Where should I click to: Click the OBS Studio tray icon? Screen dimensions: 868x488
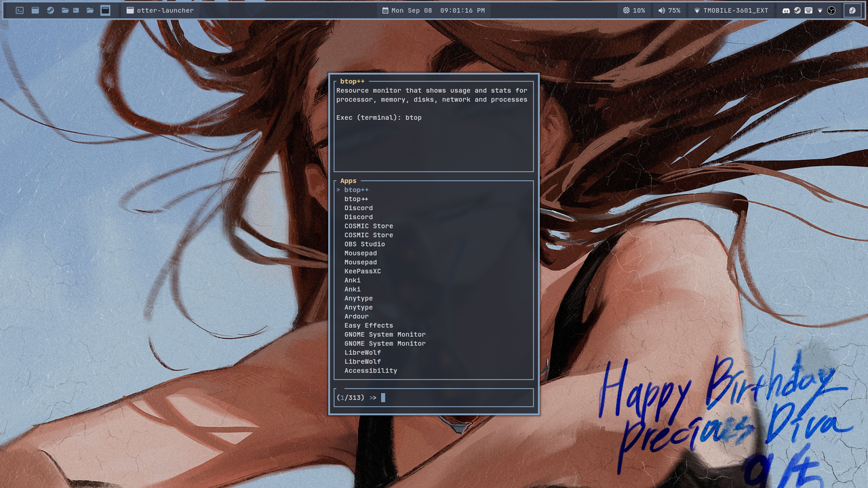click(831, 10)
